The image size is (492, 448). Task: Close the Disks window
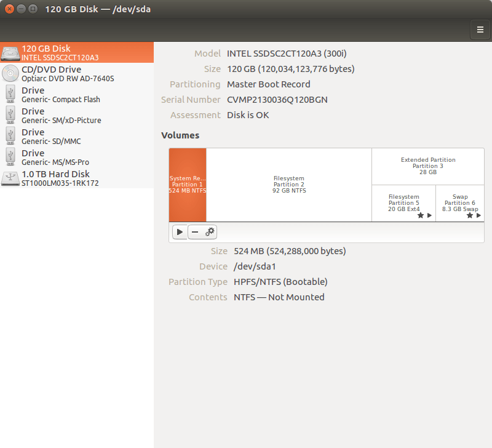click(x=9, y=9)
